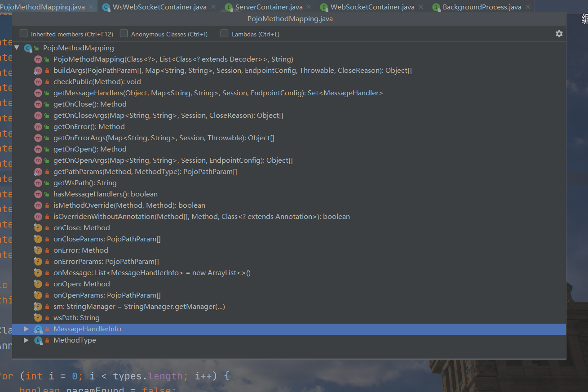Click field icon beside wsPath: String
588x392 pixels.
[38, 318]
